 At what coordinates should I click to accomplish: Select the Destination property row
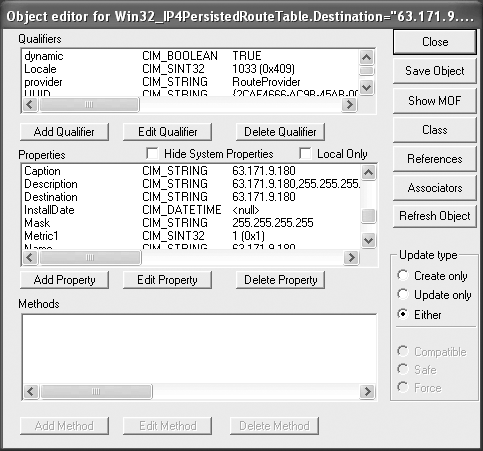[191, 197]
